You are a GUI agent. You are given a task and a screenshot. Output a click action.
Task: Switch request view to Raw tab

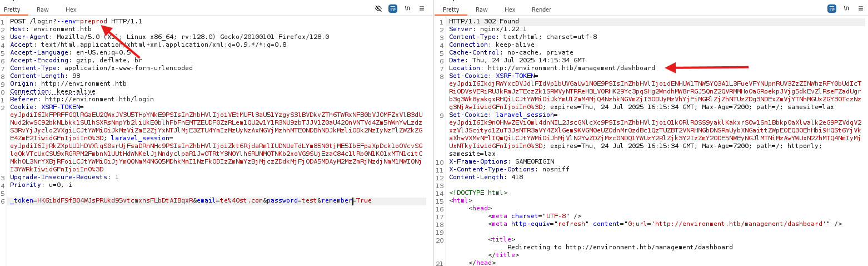click(43, 9)
